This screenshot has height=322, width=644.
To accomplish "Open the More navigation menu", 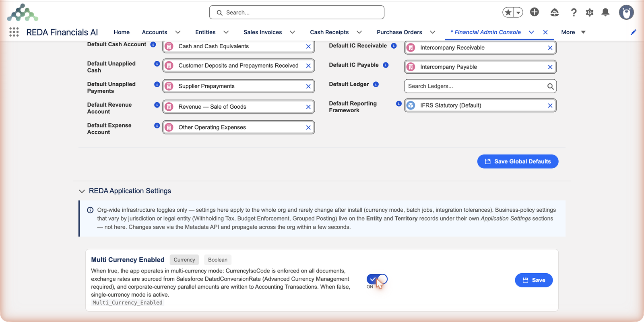I will click(573, 32).
